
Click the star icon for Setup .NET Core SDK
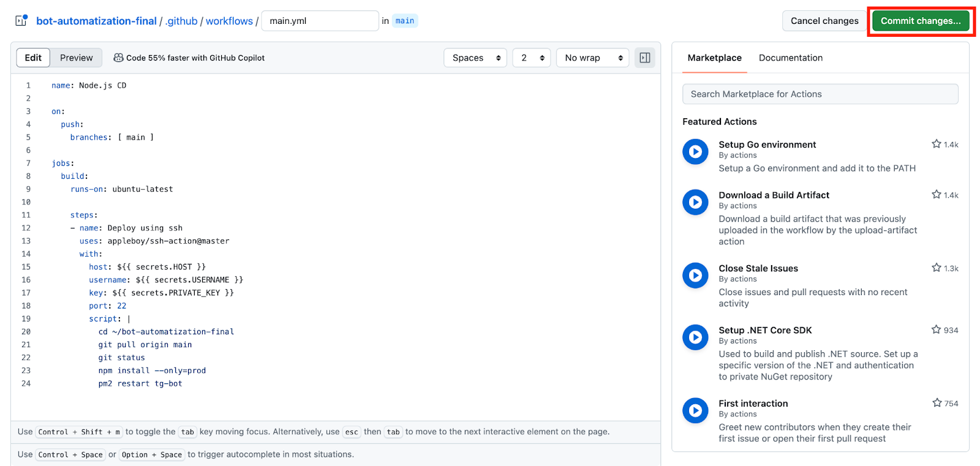(x=937, y=329)
